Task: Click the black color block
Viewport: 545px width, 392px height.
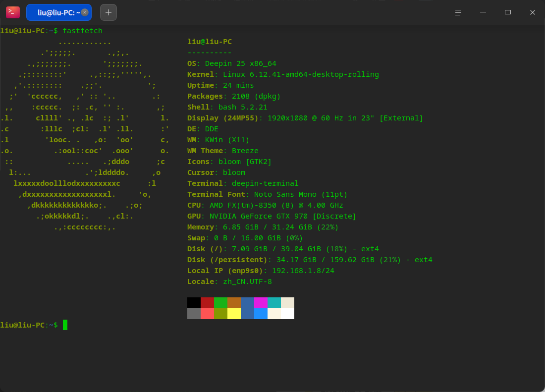Action: click(194, 303)
